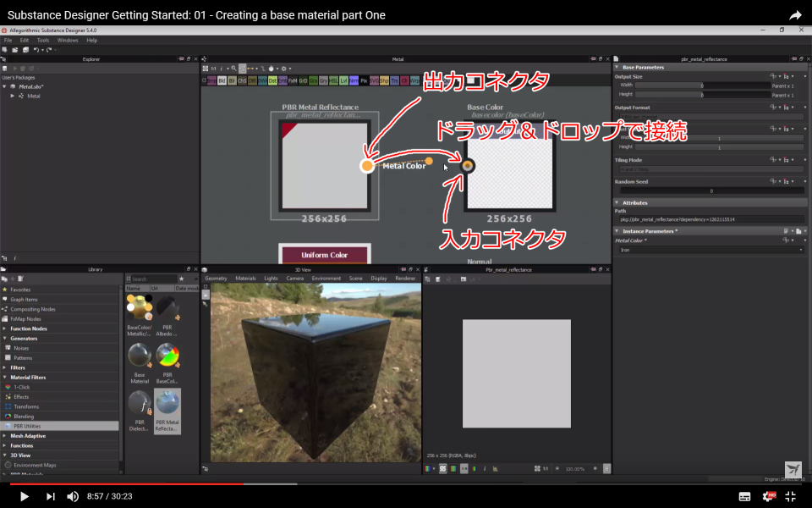Play the video
The height and width of the screenshot is (508, 812).
24,496
